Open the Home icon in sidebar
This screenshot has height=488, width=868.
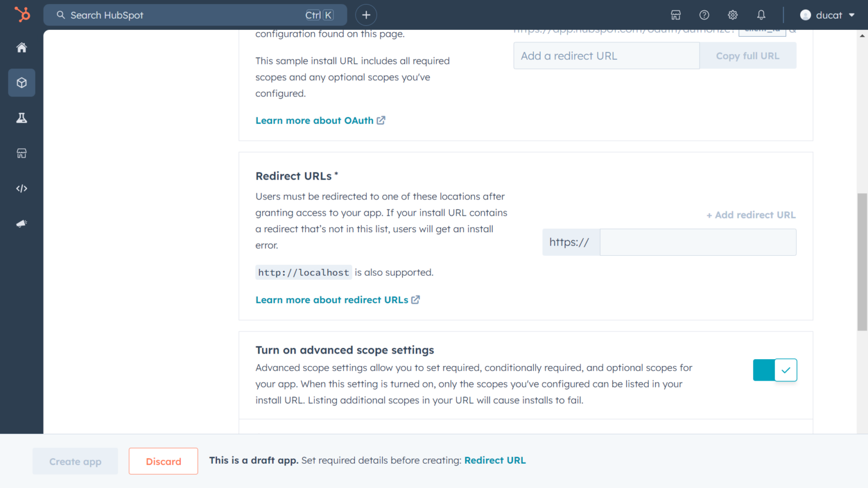[x=21, y=47]
